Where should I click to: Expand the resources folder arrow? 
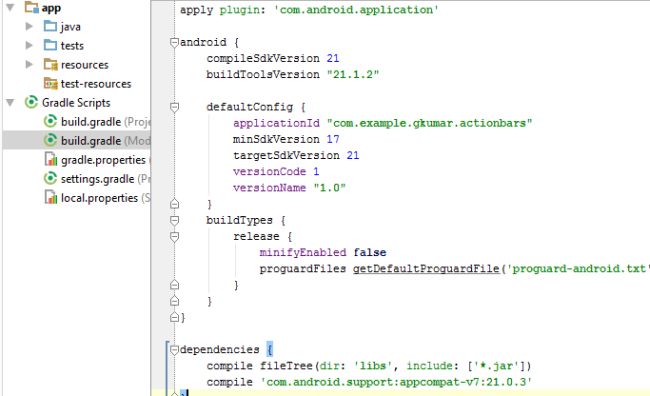point(29,64)
